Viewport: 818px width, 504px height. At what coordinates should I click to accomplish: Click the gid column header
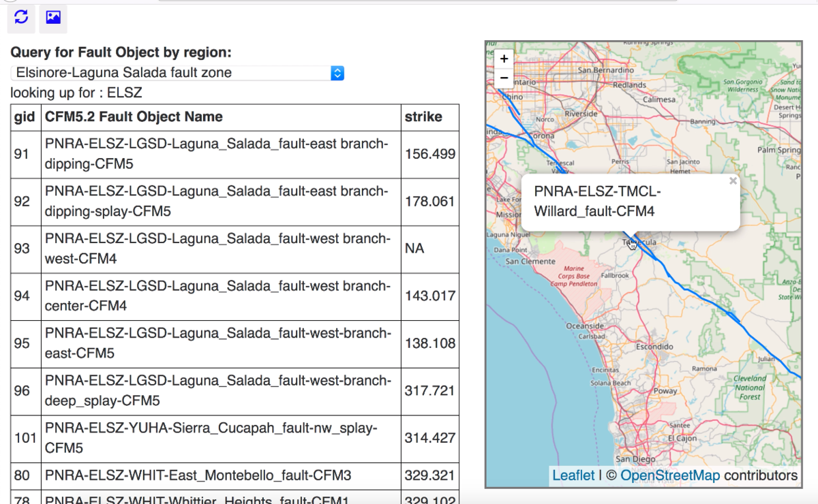click(25, 117)
